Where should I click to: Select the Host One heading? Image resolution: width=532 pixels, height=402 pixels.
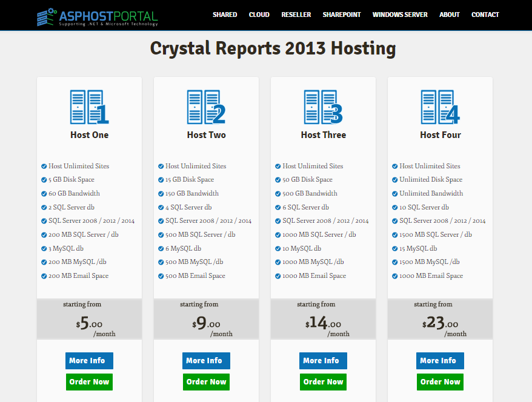89,135
